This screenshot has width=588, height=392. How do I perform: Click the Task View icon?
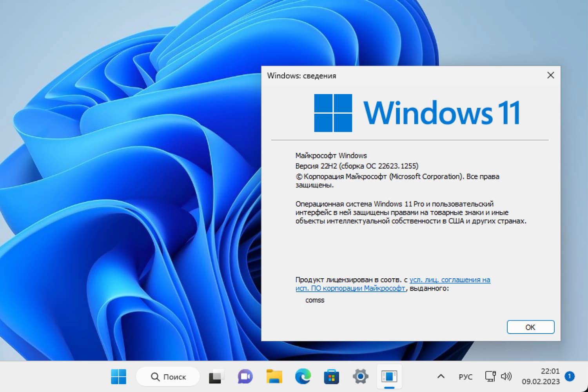216,377
